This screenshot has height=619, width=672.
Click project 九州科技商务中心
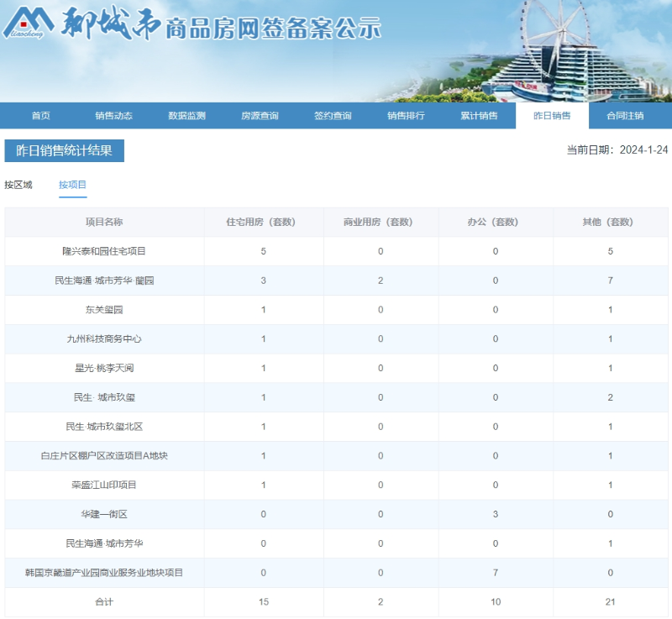pyautogui.click(x=104, y=339)
